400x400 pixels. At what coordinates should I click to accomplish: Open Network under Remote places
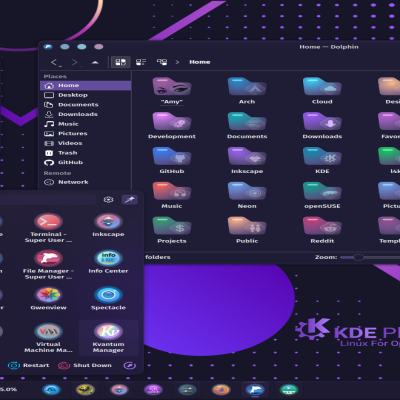(86, 182)
